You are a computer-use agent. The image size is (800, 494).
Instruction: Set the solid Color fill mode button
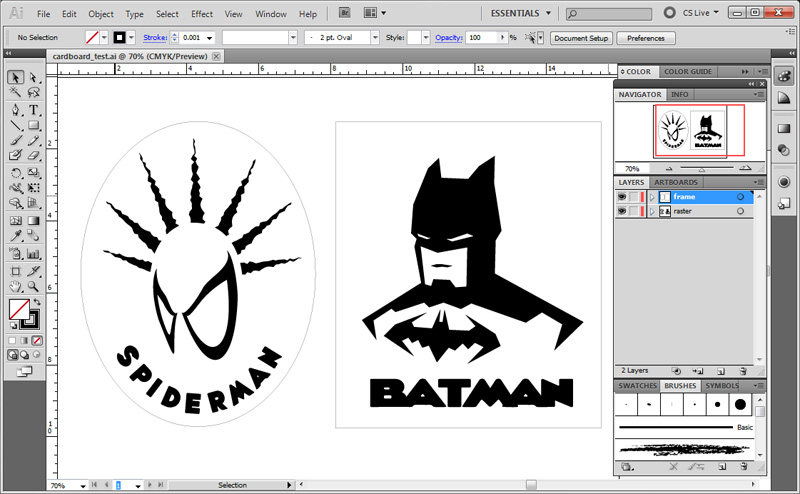tap(12, 340)
